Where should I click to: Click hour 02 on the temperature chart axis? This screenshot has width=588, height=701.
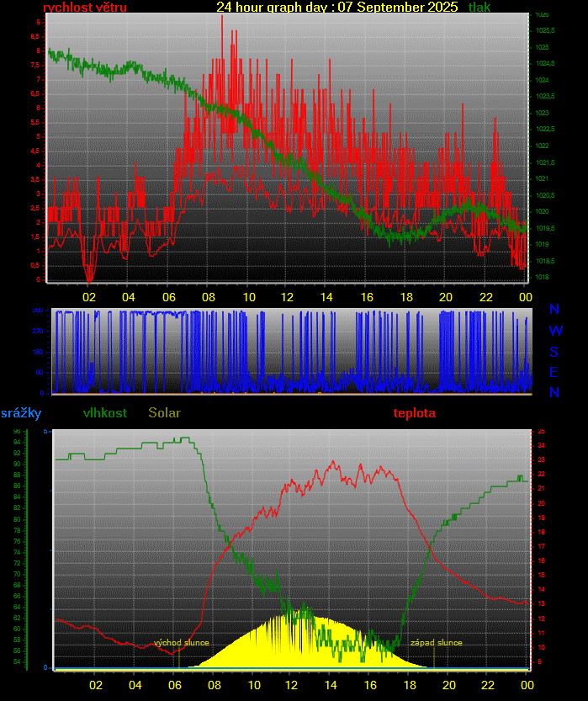coord(95,684)
